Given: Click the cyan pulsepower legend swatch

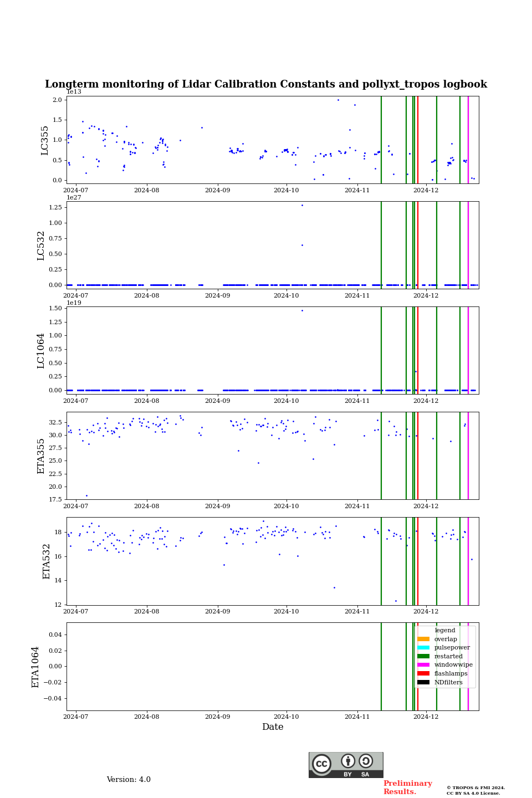Looking at the screenshot, I should coord(423,648).
